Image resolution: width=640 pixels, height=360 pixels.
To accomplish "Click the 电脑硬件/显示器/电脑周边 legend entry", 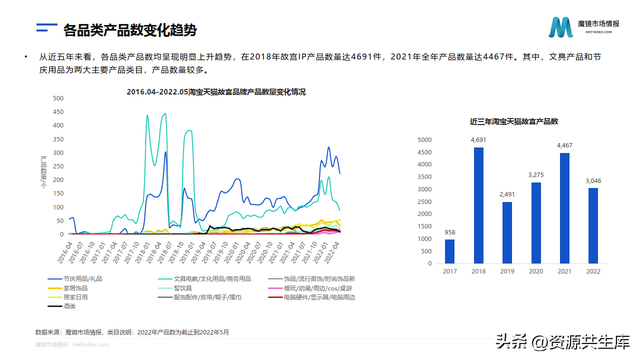I will [311, 297].
